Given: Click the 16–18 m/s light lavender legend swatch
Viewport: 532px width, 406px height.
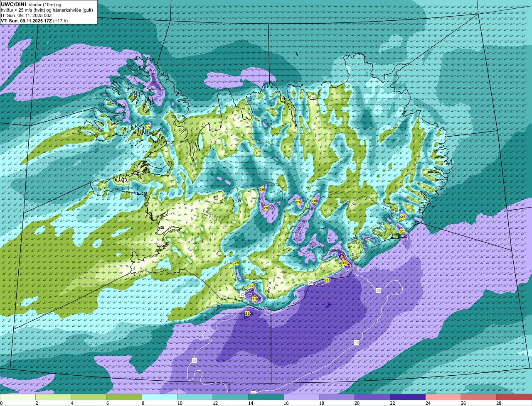Looking at the screenshot, I should point(301,397).
